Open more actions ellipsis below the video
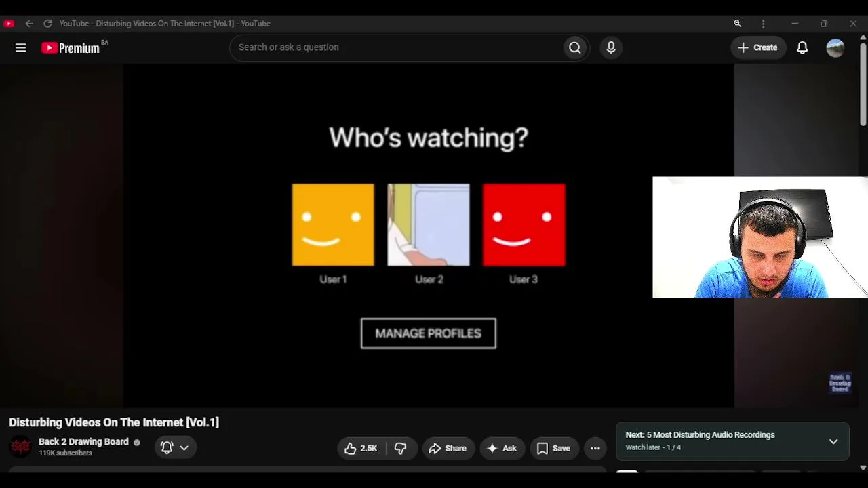Image resolution: width=868 pixels, height=488 pixels. click(595, 448)
